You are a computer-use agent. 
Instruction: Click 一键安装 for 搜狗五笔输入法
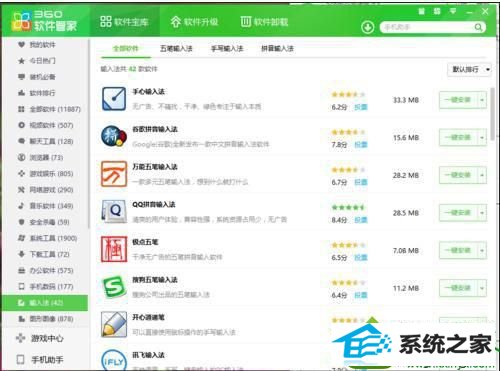(x=459, y=288)
